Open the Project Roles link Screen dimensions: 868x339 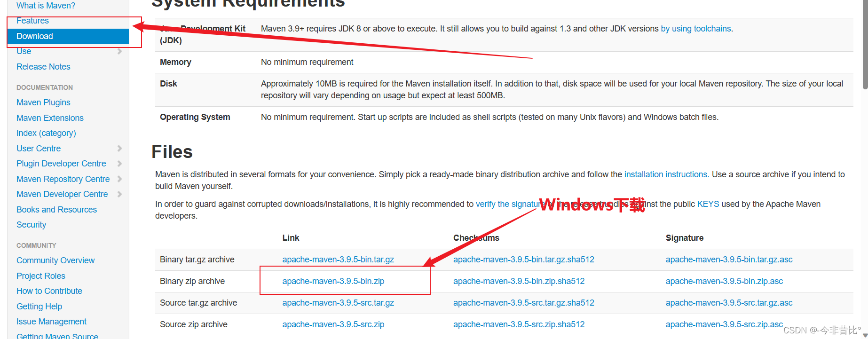41,276
